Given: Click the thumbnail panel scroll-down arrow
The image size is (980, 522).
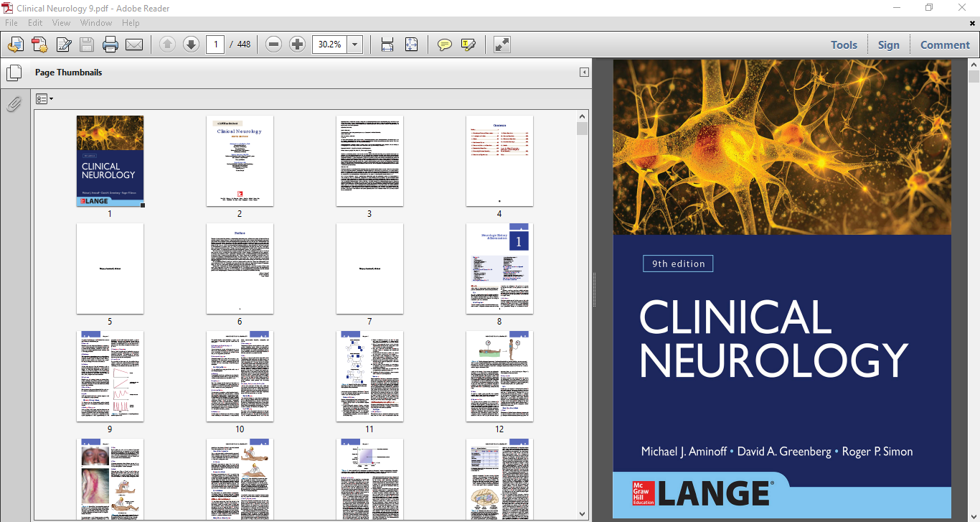Looking at the screenshot, I should pos(582,513).
